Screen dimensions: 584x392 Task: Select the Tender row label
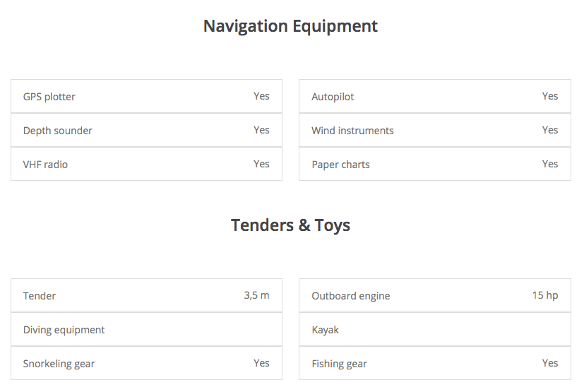point(40,296)
